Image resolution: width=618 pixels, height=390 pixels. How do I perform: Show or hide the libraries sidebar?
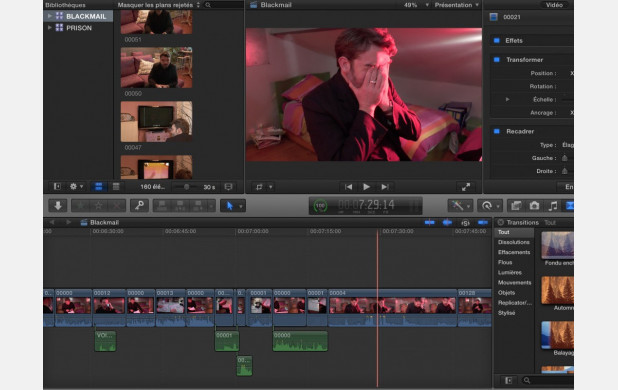click(57, 187)
